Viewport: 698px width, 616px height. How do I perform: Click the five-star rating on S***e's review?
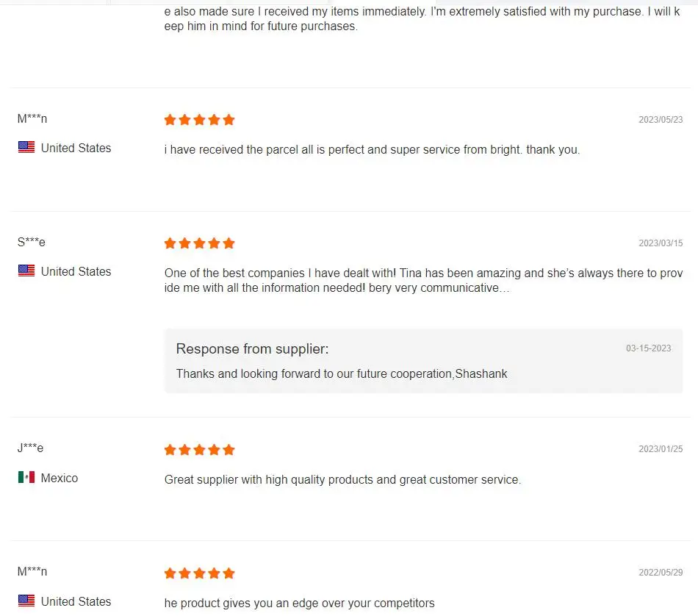point(199,243)
